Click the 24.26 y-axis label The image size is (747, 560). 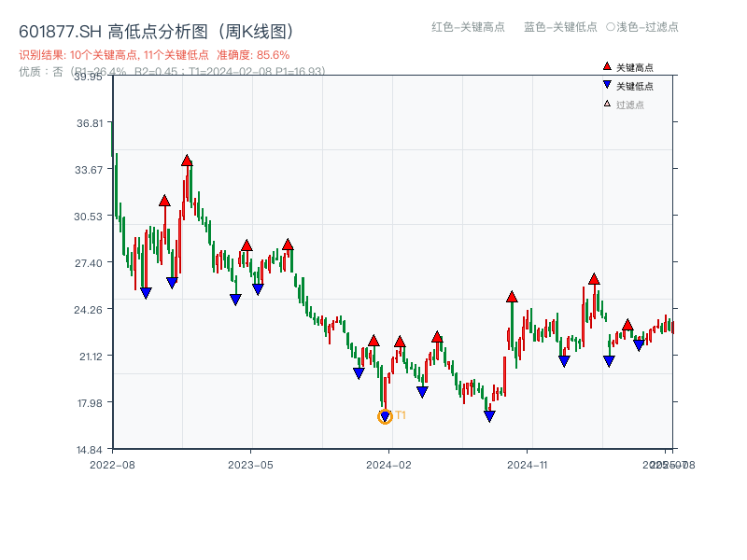(88, 310)
